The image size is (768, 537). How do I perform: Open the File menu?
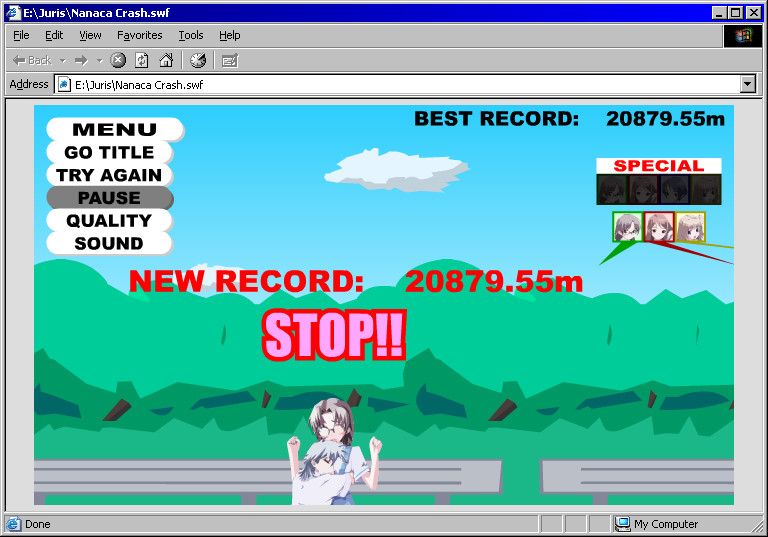[21, 35]
